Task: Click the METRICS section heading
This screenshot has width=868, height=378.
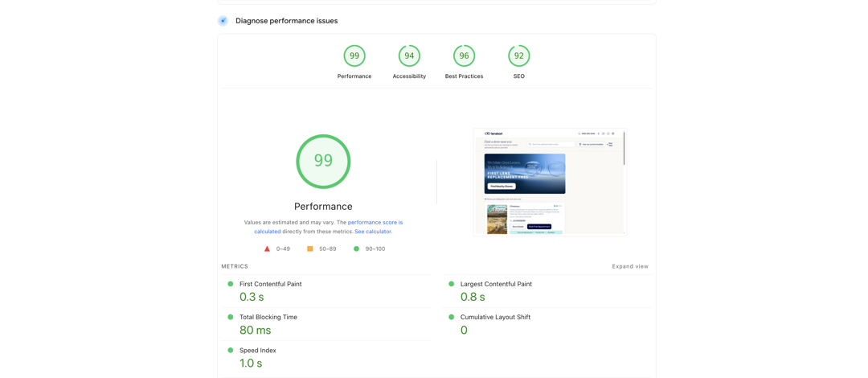Action: (x=235, y=266)
